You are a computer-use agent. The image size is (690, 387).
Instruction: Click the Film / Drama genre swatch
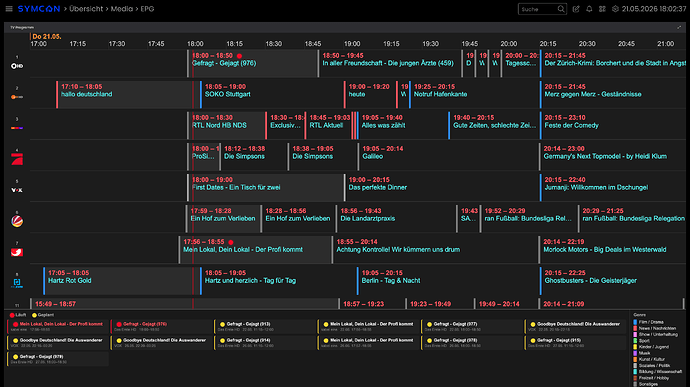pos(635,322)
